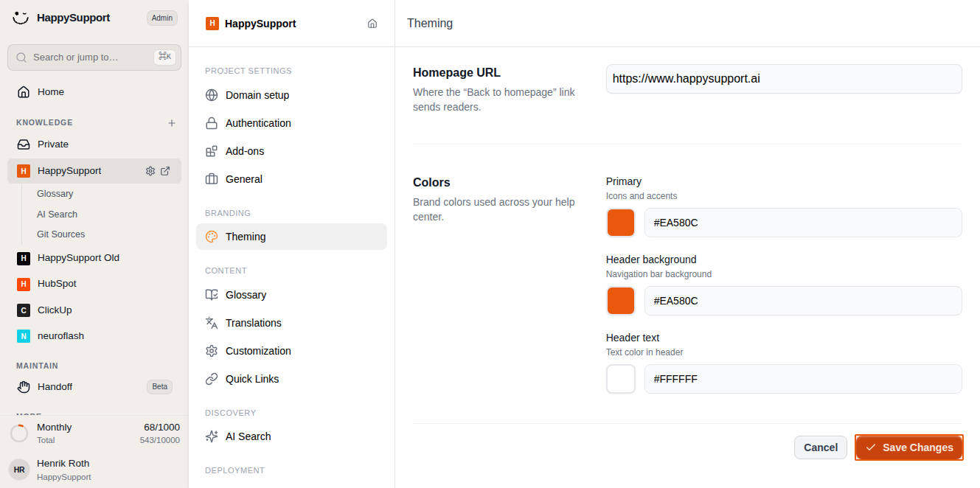Click the chain icon for Quick Links
Image resolution: width=980 pixels, height=488 pixels.
[212, 379]
